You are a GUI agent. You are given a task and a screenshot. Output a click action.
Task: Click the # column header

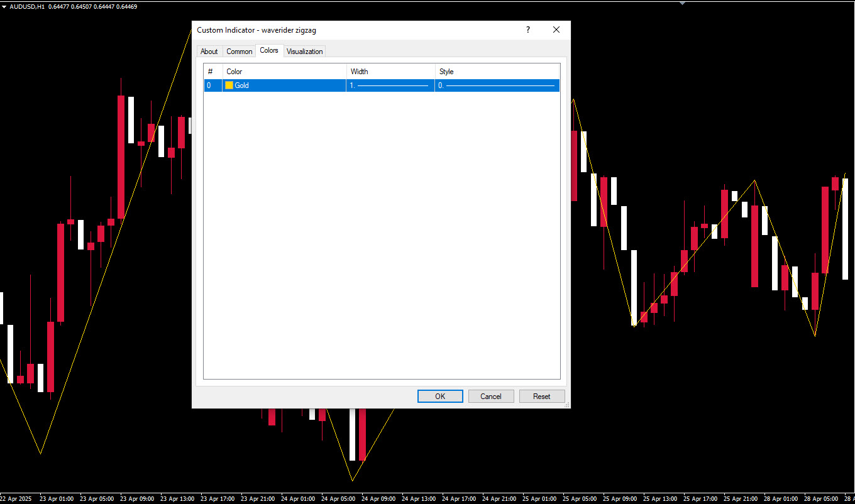click(x=213, y=72)
